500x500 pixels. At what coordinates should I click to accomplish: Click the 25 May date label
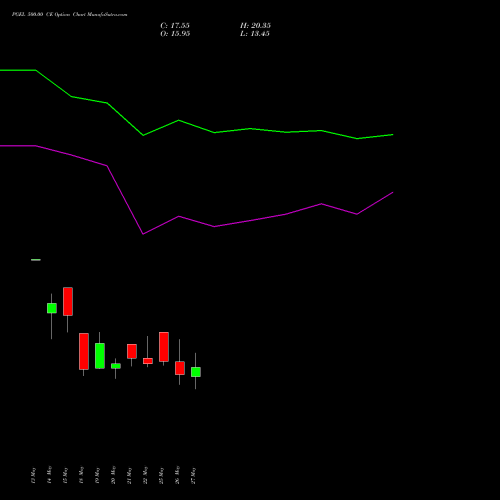(x=161, y=475)
